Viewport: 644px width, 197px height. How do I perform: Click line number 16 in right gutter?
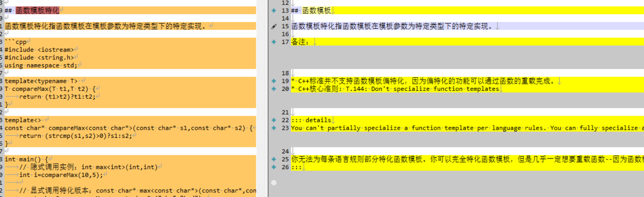pyautogui.click(x=285, y=34)
